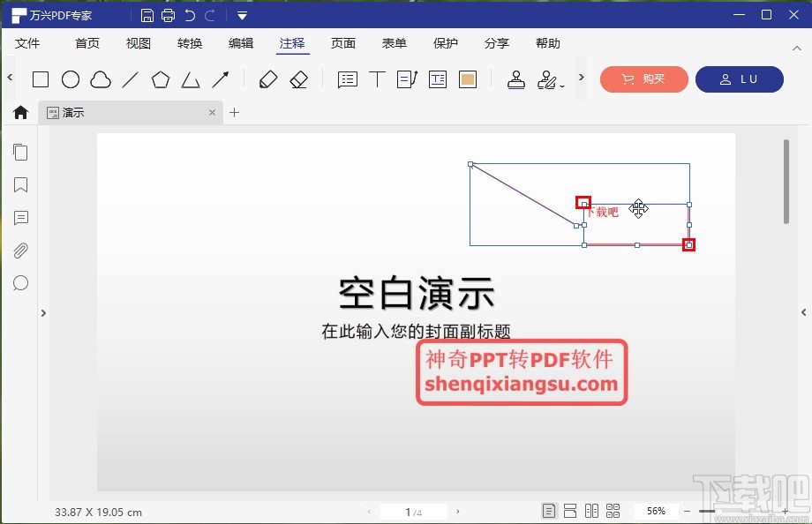Expand hidden annotation tools with right chevron
Viewport: 812px width, 524px height.
(x=581, y=79)
